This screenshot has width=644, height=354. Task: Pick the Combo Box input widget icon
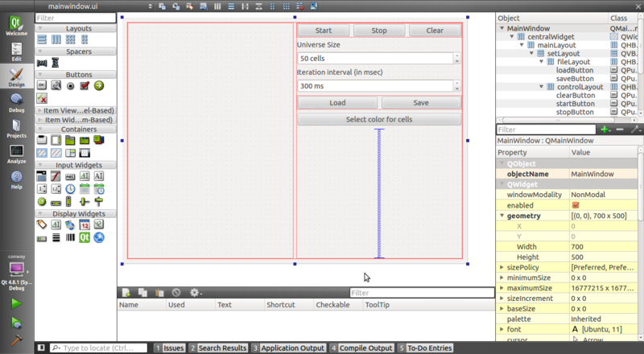pos(42,176)
